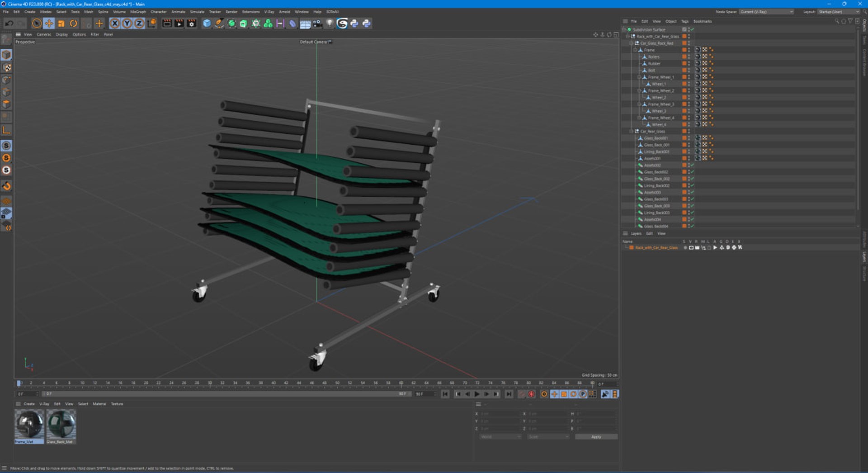
Task: Click the Floor grid object icon
Action: pyautogui.click(x=305, y=24)
